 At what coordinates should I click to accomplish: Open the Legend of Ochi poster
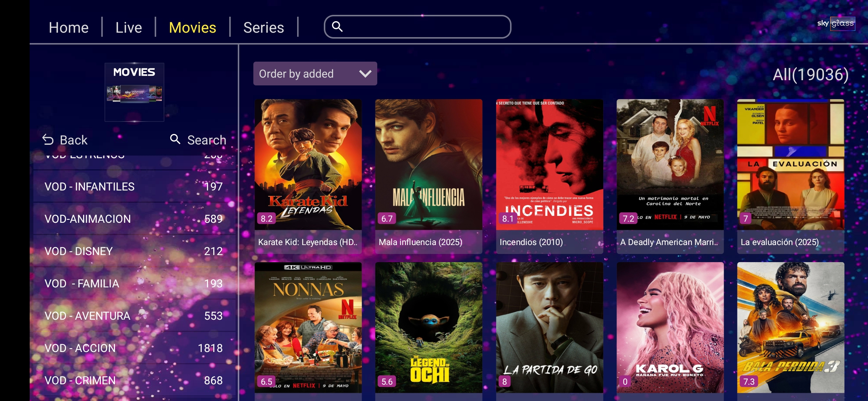click(429, 327)
